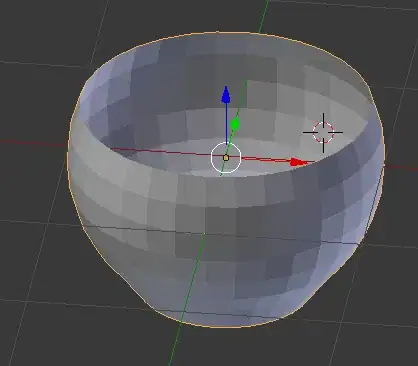Click the green Y-axis manipulator arrow
The height and width of the screenshot is (366, 418).
coord(235,124)
